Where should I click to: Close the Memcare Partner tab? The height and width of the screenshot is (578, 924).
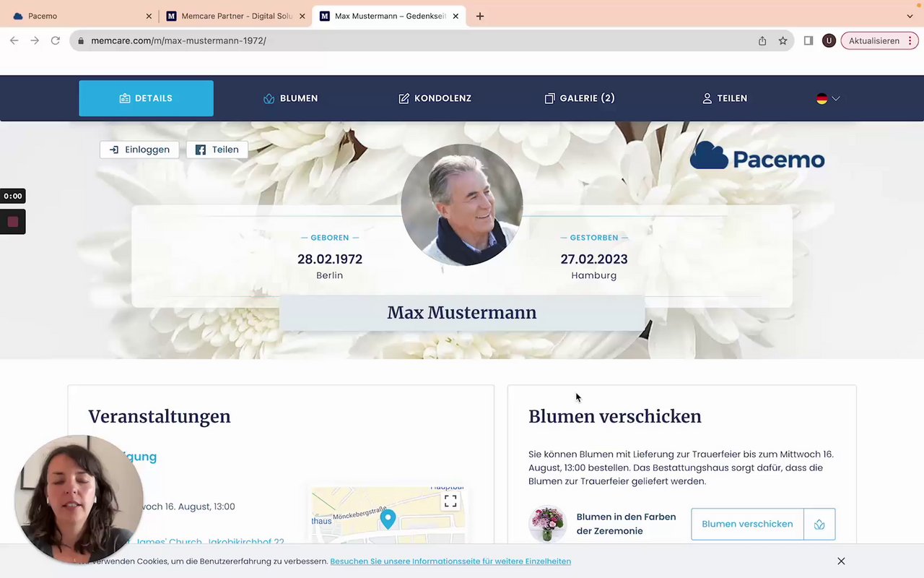click(x=302, y=16)
